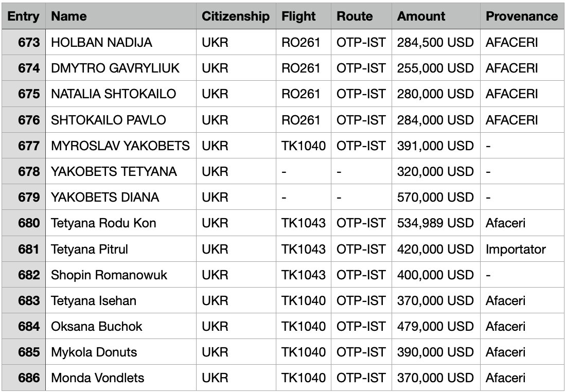565x392 pixels.
Task: Click the Shopin Romanowuk name cell
Action: [121, 275]
